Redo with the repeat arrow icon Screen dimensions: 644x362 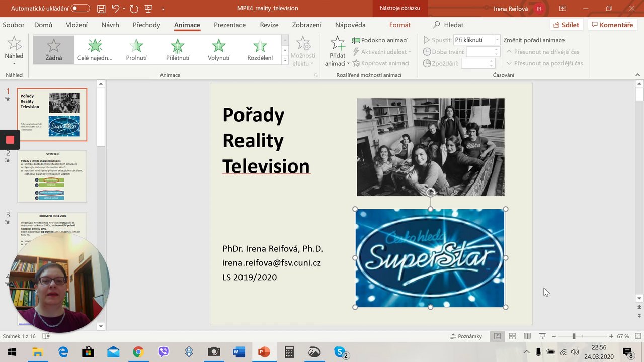(134, 9)
